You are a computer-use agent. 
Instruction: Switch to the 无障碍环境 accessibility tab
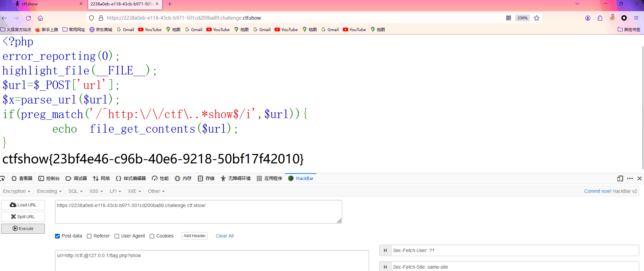(x=235, y=178)
